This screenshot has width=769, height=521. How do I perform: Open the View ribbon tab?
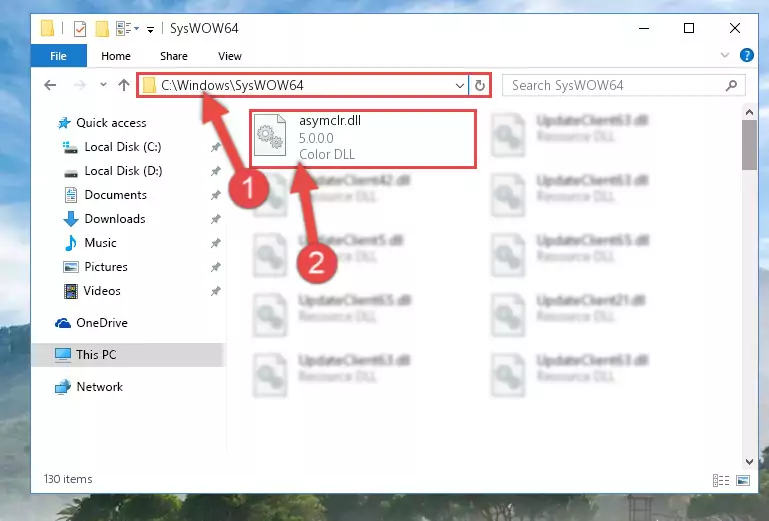(230, 56)
